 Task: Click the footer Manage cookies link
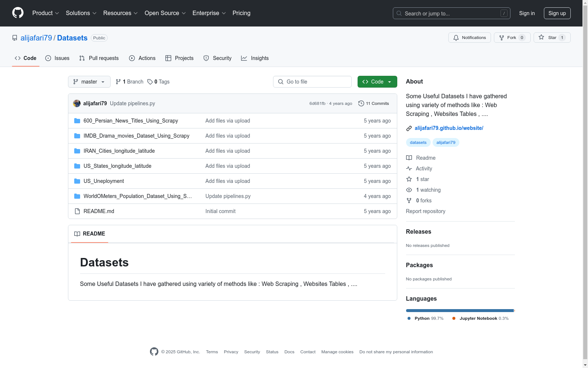coord(337,352)
